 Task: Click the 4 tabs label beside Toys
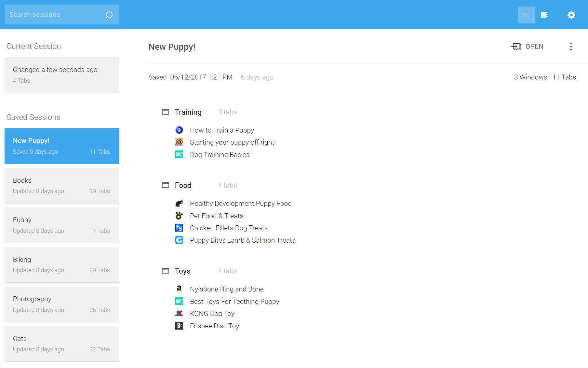click(x=228, y=271)
